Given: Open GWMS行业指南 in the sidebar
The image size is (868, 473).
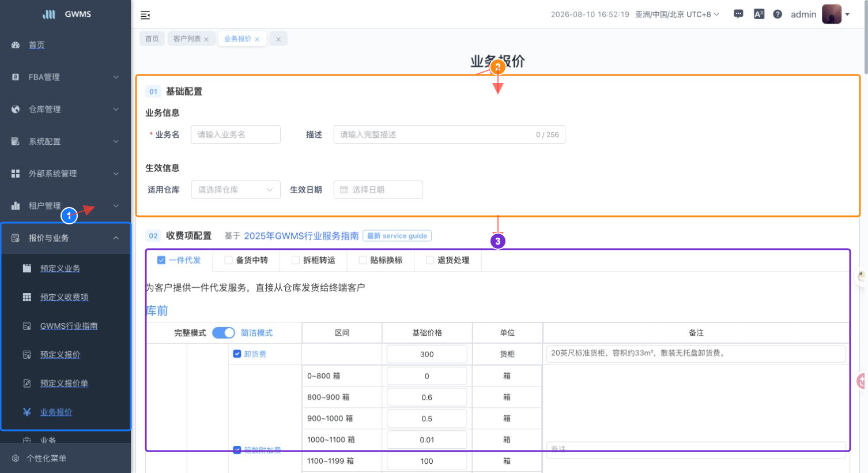Looking at the screenshot, I should [x=69, y=326].
